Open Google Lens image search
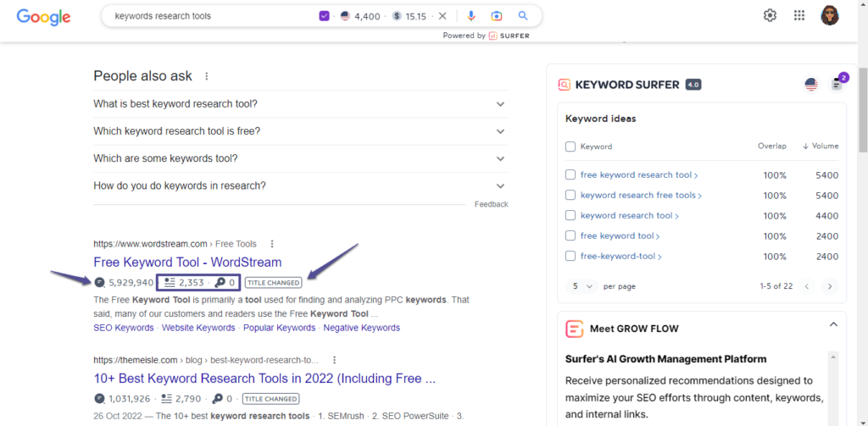868x426 pixels. point(497,16)
